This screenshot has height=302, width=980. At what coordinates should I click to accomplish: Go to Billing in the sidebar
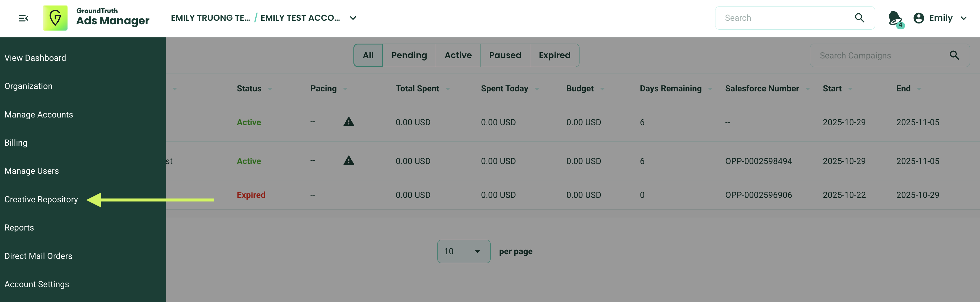point(16,143)
